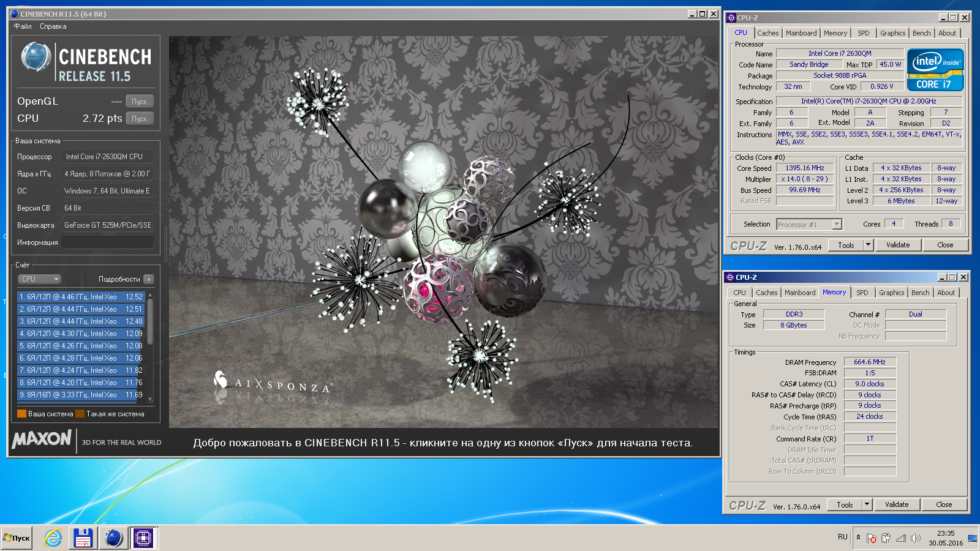Expand Tools dropdown arrow in lower CPU-Z
The height and width of the screenshot is (551, 980).
click(867, 505)
